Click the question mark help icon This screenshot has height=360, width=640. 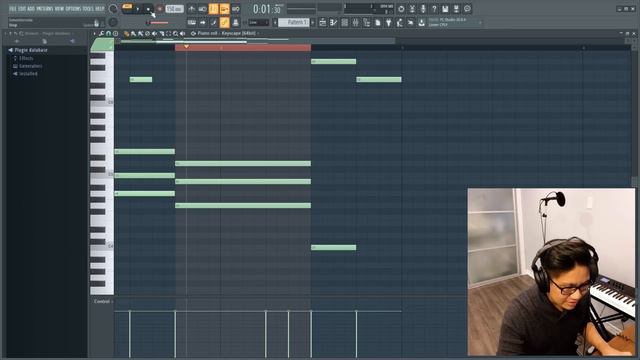434,9
